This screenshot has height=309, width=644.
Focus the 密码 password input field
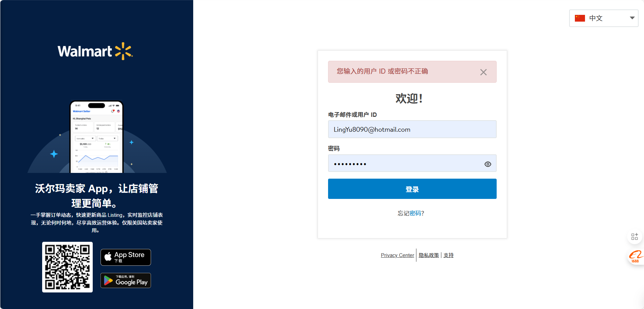[x=405, y=163]
